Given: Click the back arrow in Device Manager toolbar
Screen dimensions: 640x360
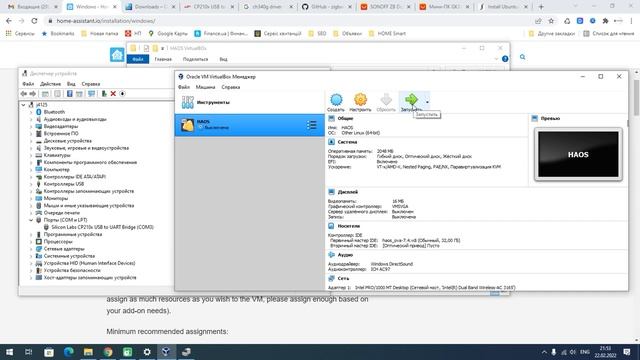Looking at the screenshot, I should (24, 94).
